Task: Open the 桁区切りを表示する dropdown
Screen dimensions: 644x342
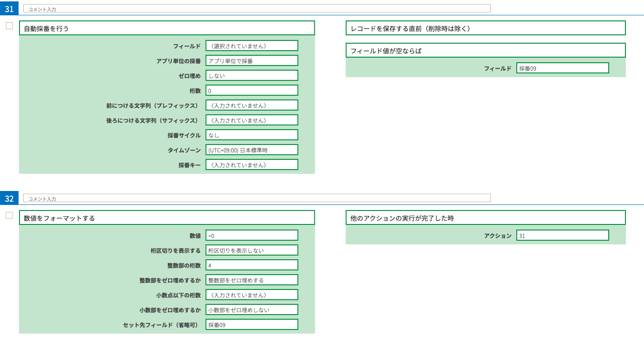Action: [x=252, y=250]
